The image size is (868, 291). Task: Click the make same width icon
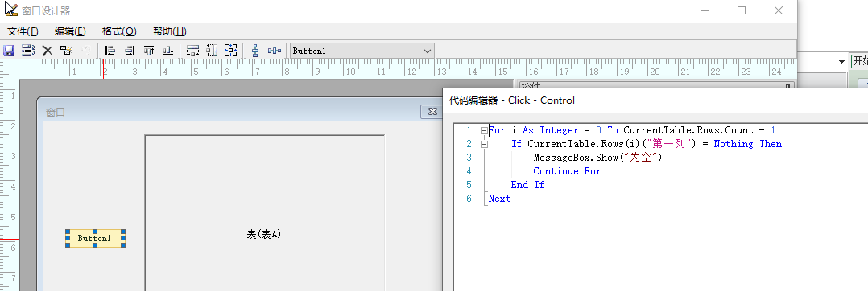pyautogui.click(x=192, y=51)
